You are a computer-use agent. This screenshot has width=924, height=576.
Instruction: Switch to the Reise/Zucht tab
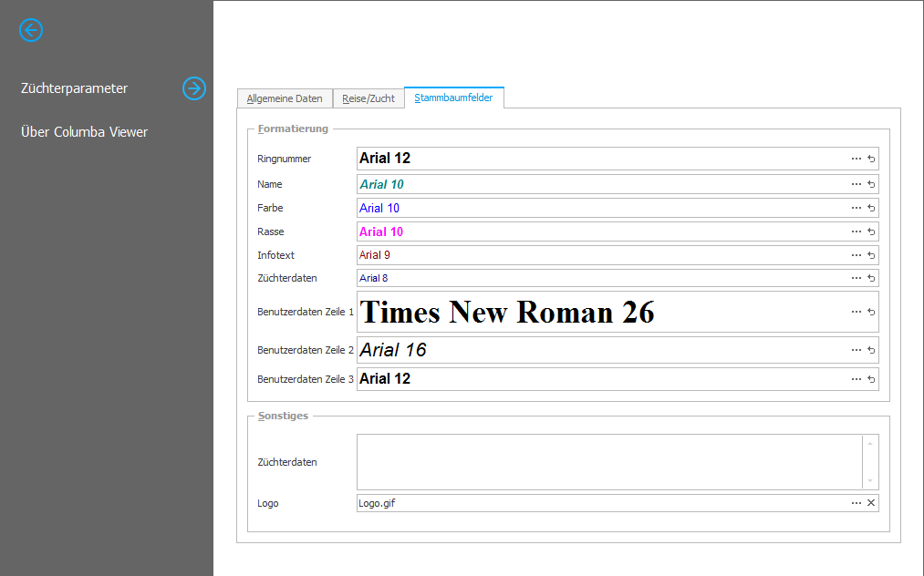tap(369, 98)
